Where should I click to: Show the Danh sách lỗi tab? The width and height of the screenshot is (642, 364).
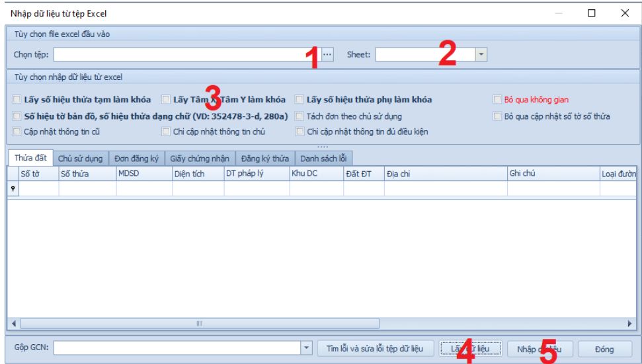coord(323,159)
